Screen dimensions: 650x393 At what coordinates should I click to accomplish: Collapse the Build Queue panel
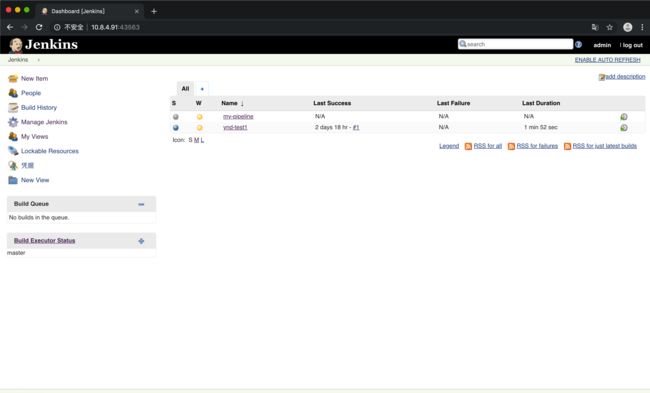[x=141, y=204]
